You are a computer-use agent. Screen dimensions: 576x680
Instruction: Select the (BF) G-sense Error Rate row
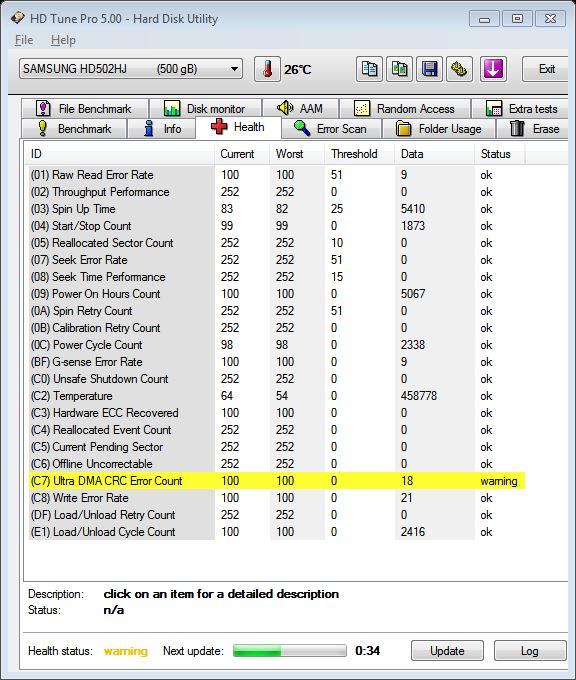(277, 362)
